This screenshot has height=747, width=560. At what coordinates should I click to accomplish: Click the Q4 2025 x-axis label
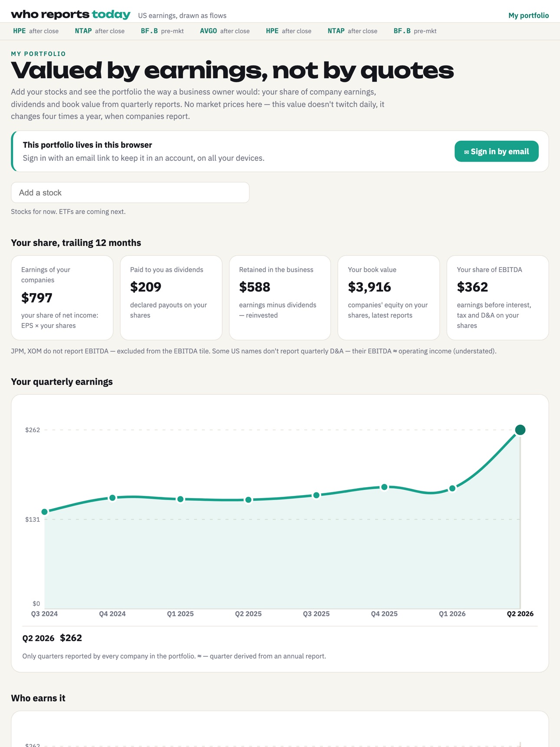384,614
